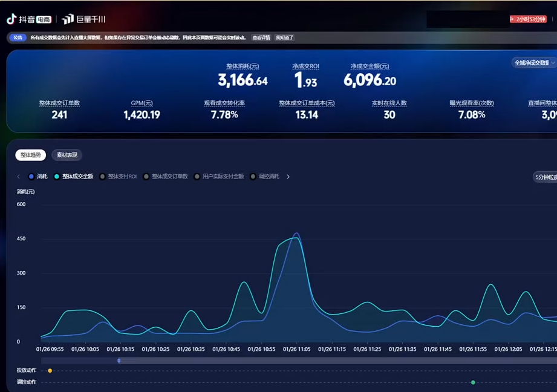Click 查看详情 in the announcement bar
The height and width of the screenshot is (392, 557).
pyautogui.click(x=261, y=38)
